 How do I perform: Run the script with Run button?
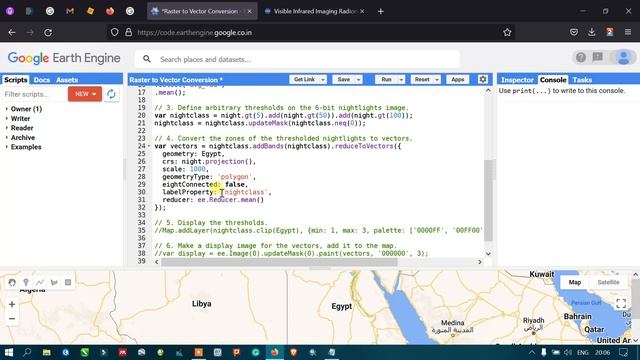click(x=387, y=80)
